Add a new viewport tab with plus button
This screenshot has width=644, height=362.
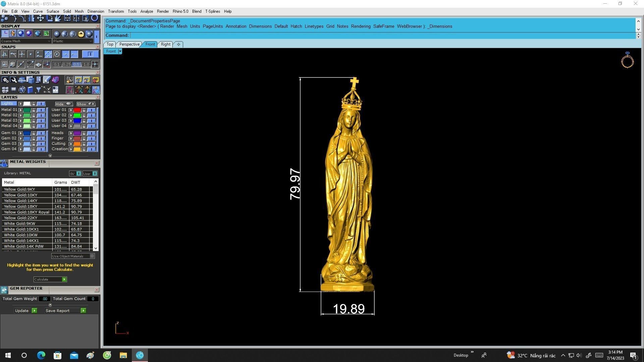[178, 44]
